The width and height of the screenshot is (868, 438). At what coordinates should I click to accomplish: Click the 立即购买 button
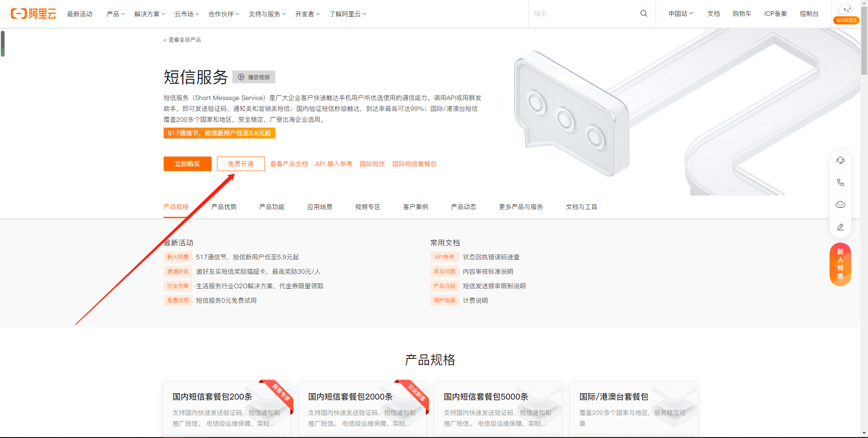(187, 164)
